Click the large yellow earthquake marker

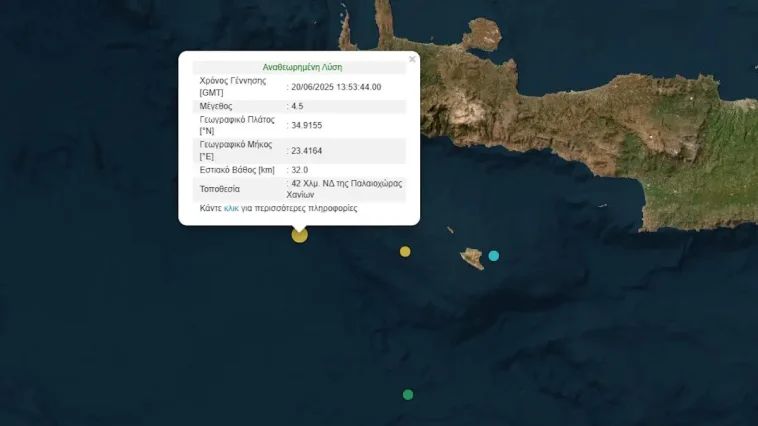[299, 235]
